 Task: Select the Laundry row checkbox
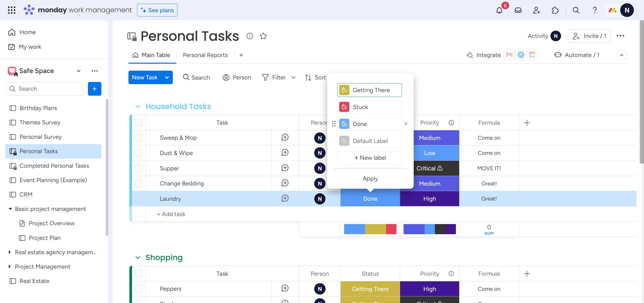[x=139, y=199]
